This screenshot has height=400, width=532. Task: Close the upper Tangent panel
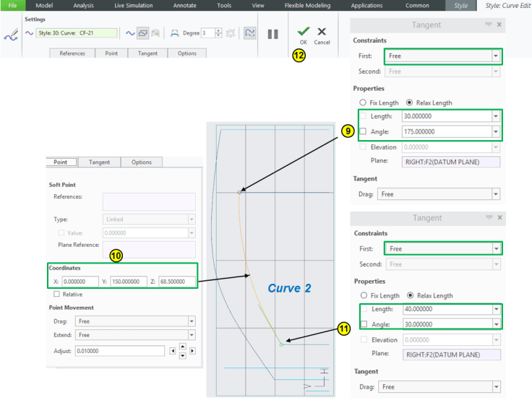pos(499,25)
